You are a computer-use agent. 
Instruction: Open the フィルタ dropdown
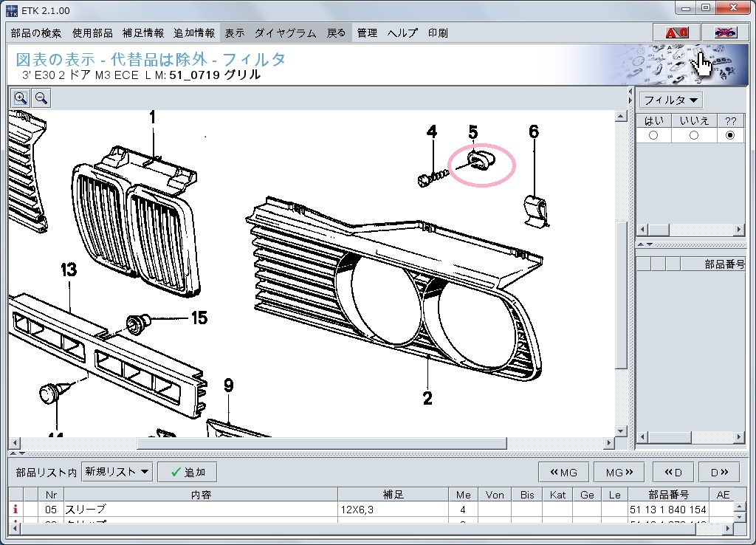[x=670, y=100]
